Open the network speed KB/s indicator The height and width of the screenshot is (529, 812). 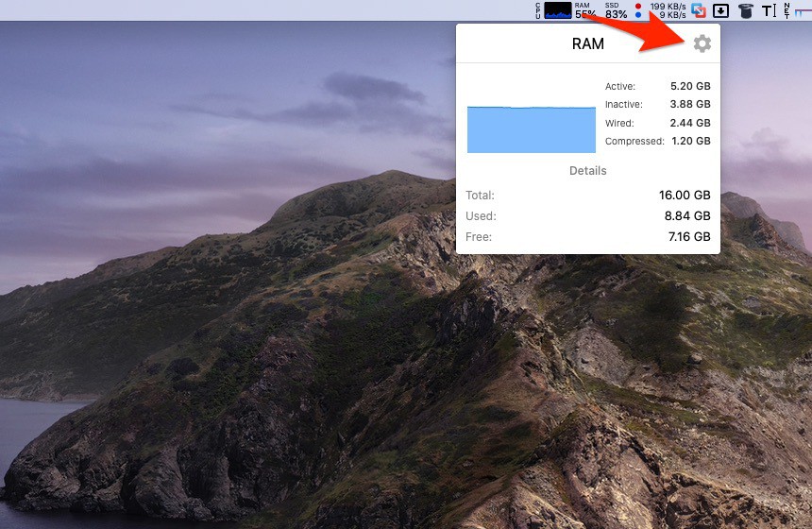click(x=661, y=10)
